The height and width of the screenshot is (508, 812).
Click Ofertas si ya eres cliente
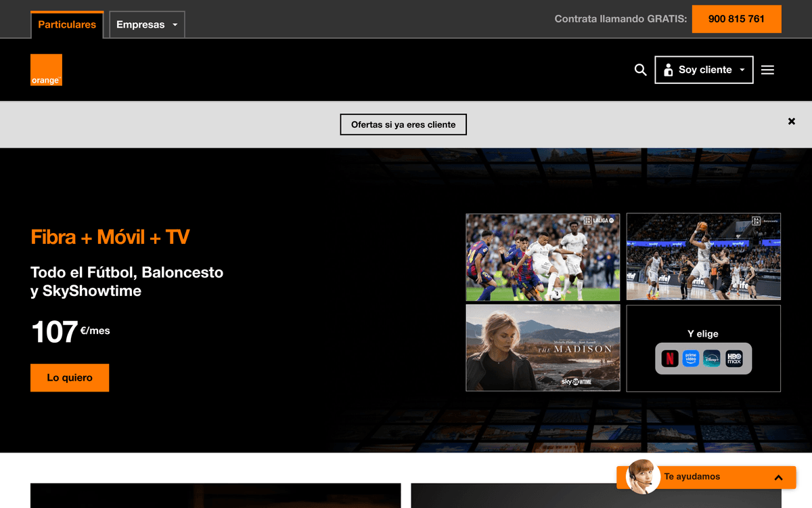(x=403, y=125)
